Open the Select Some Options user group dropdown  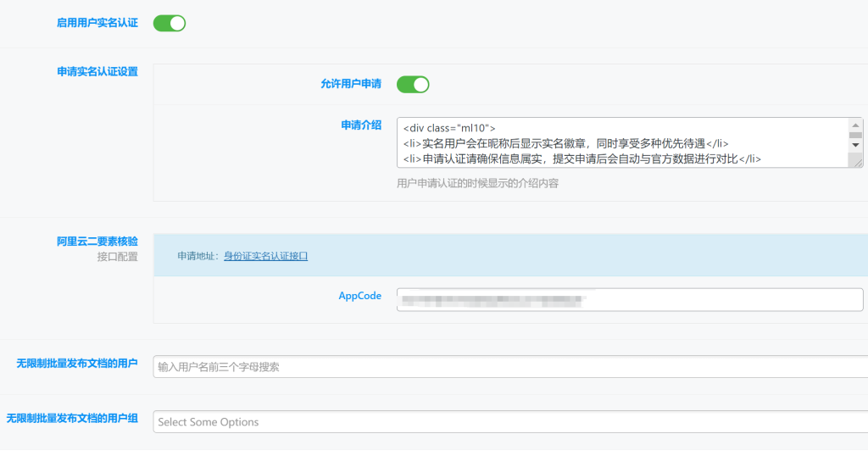click(509, 422)
